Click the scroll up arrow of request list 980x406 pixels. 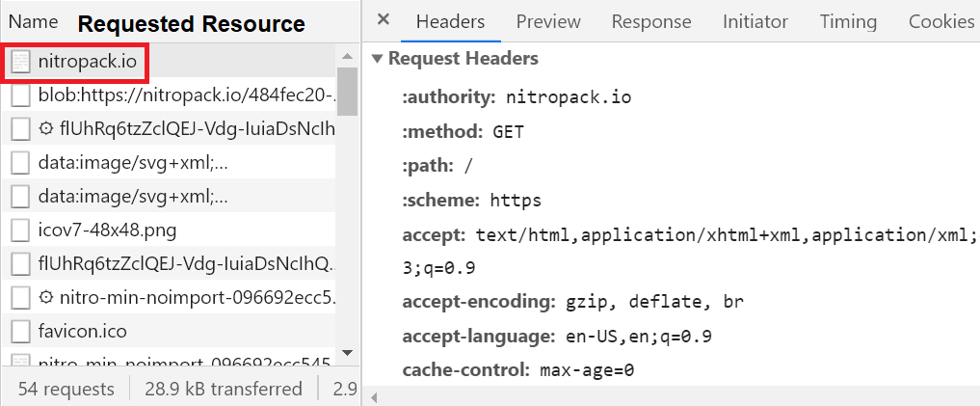[x=348, y=56]
